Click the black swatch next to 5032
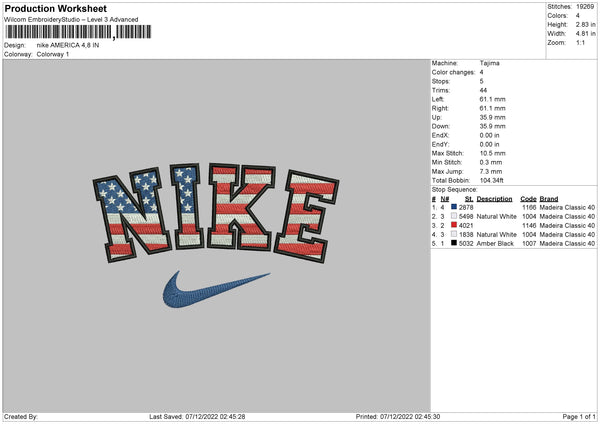The height and width of the screenshot is (424, 600). click(x=454, y=243)
